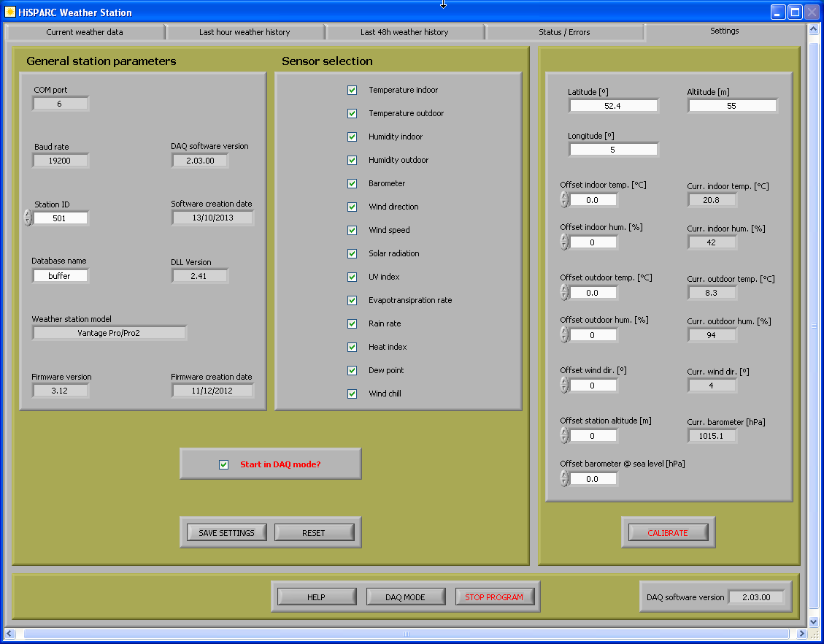Uncheck the Humidity indoor sensor
Viewport: 824px width, 644px height.
coord(352,137)
